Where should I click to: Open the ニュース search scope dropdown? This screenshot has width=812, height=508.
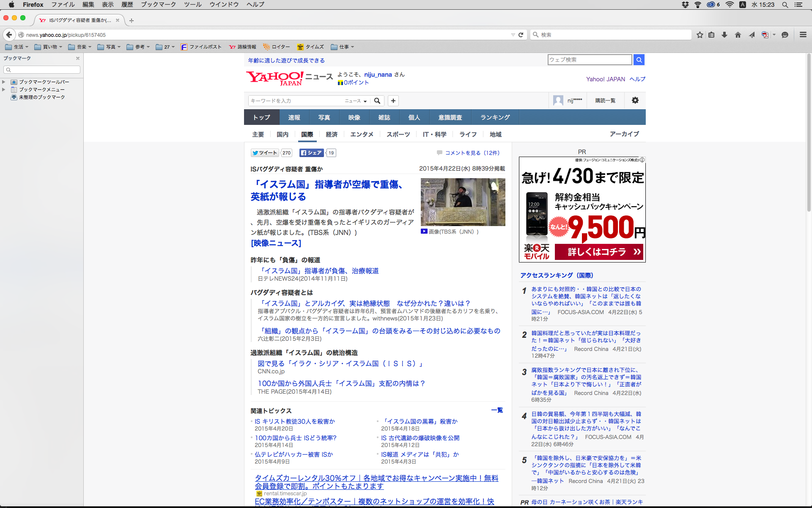pos(356,101)
